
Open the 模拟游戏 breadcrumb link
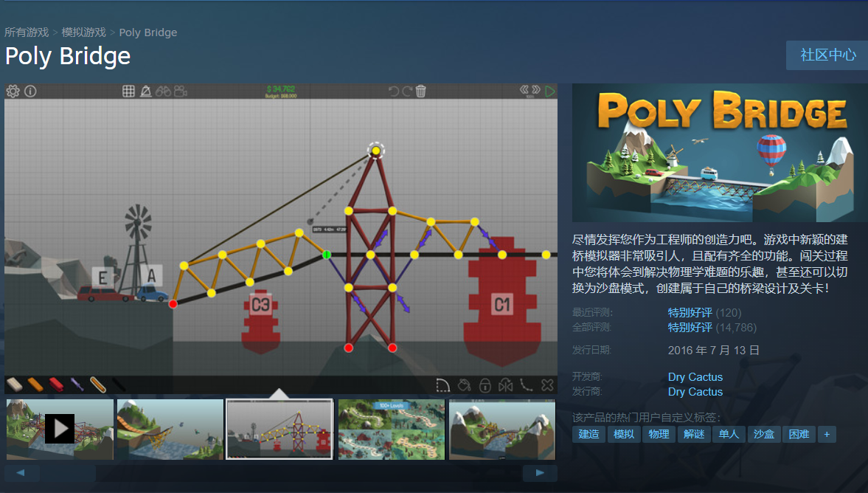tap(83, 32)
